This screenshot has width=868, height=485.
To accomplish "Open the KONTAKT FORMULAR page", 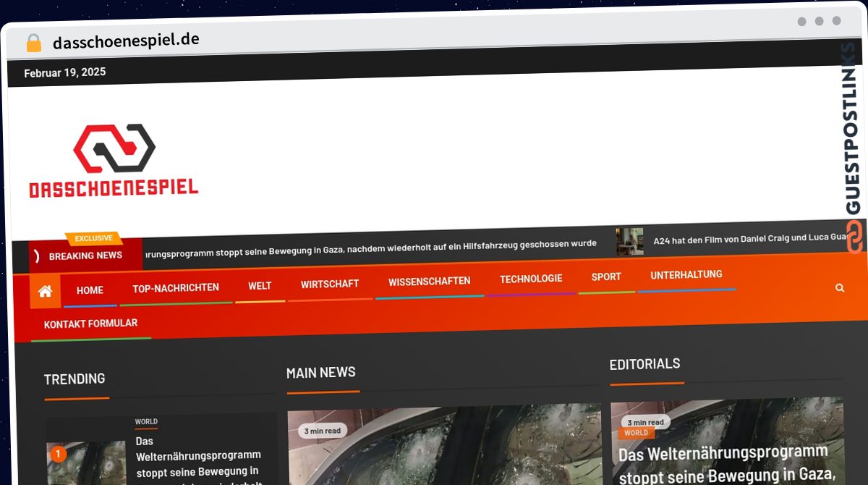I will [90, 324].
